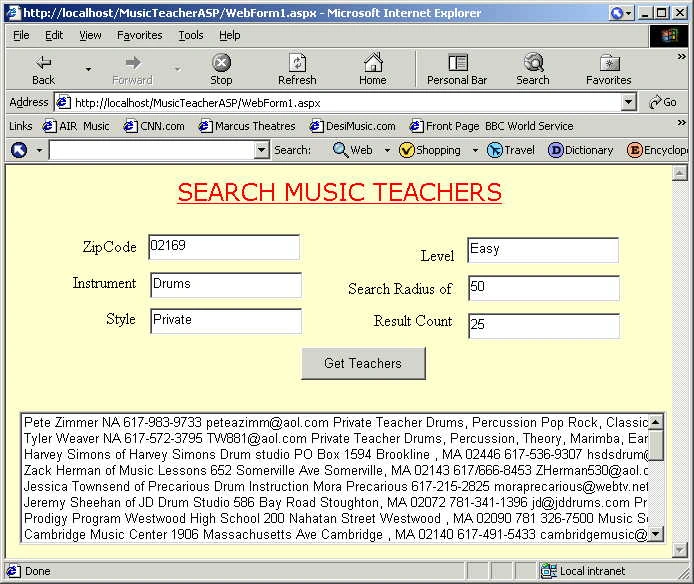Click the Style input field

click(x=226, y=321)
